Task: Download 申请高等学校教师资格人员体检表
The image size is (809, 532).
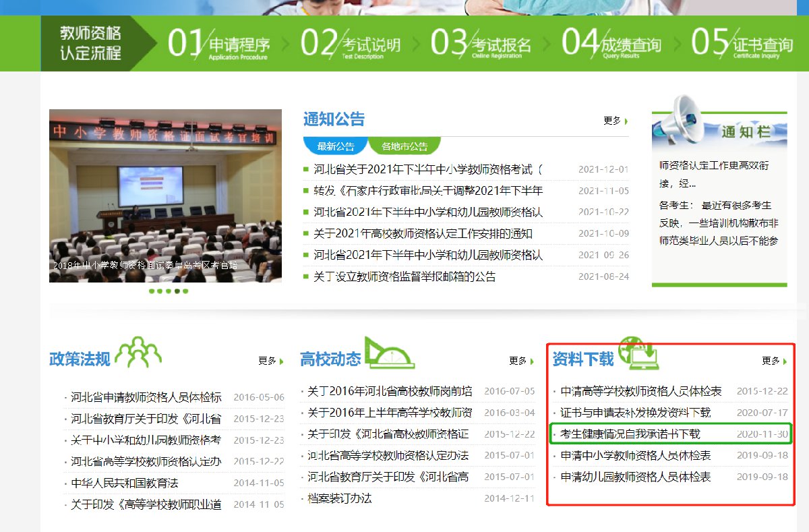Action: [x=641, y=391]
